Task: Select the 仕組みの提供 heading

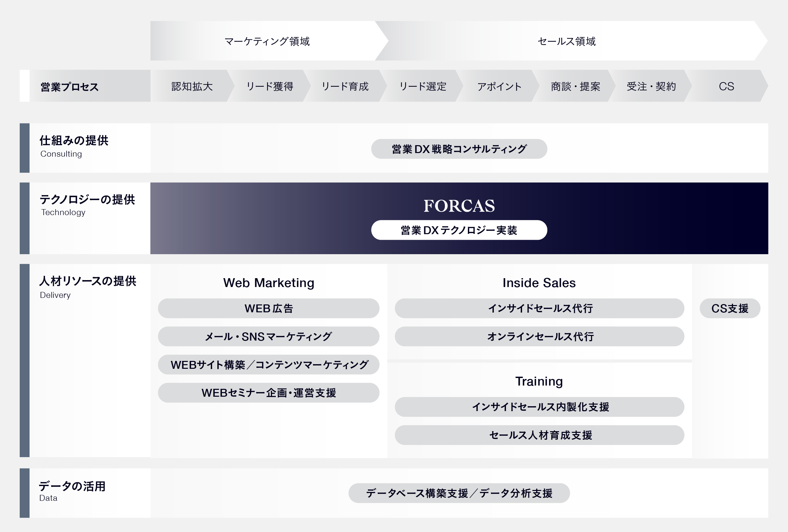Action: (x=74, y=140)
